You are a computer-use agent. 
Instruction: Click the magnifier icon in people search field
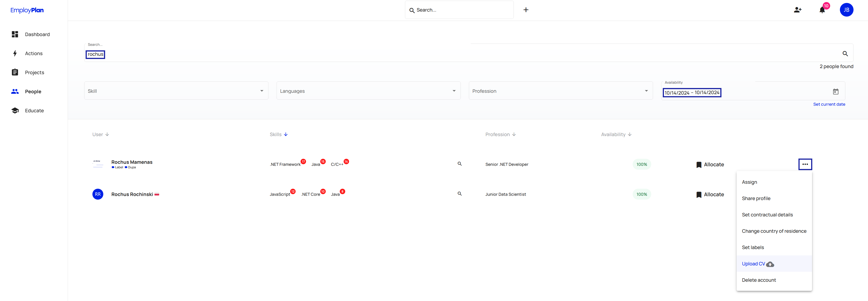(845, 54)
